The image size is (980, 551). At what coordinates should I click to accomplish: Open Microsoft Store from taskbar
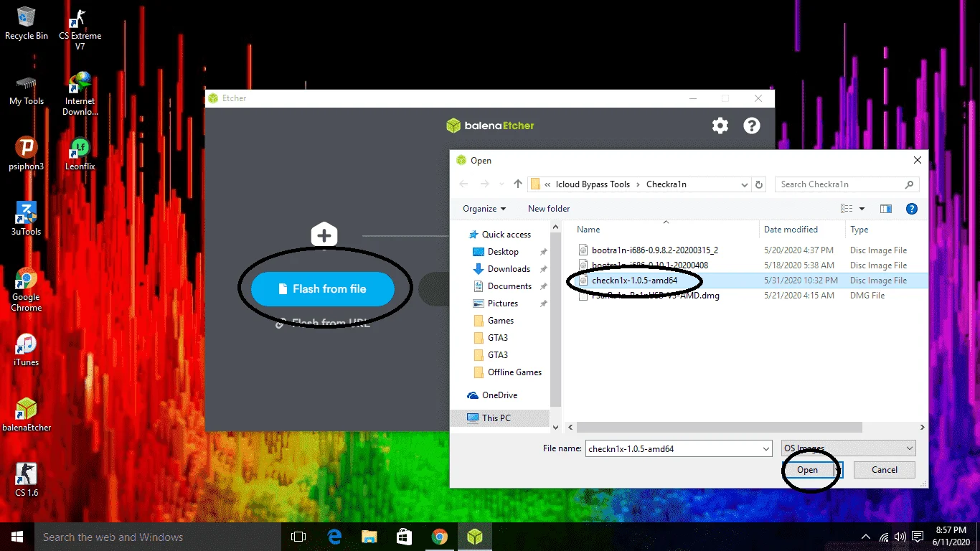coord(405,537)
